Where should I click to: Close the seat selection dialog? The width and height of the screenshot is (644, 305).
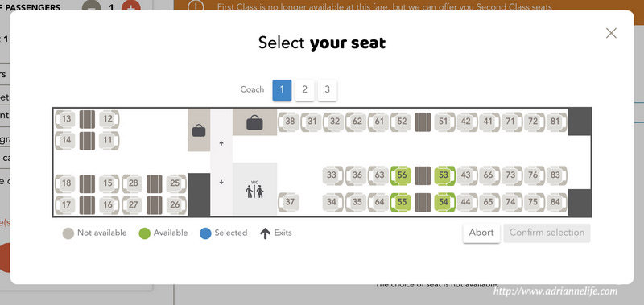tap(611, 33)
